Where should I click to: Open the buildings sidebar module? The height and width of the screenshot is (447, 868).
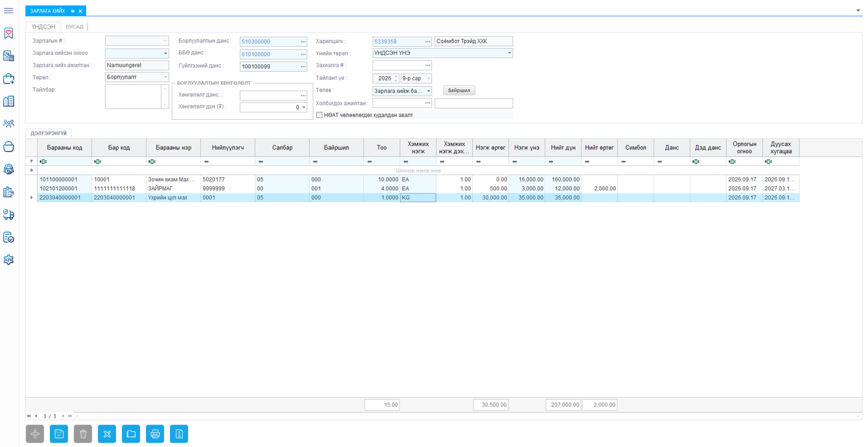tap(9, 101)
